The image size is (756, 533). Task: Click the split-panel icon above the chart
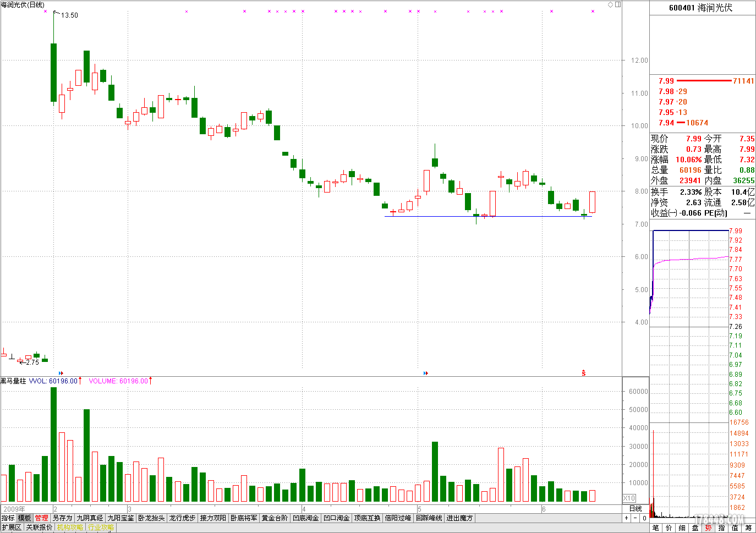click(x=618, y=4)
